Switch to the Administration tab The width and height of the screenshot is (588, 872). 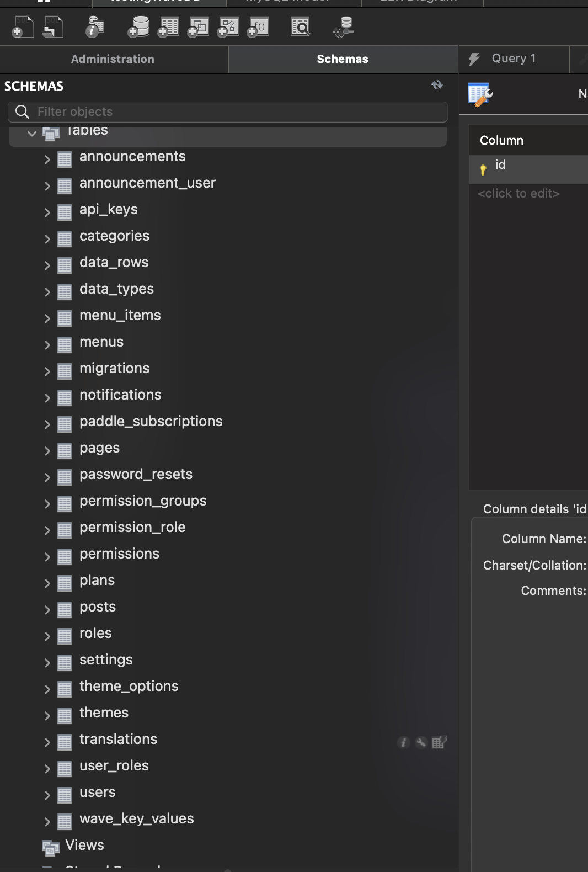click(x=113, y=59)
